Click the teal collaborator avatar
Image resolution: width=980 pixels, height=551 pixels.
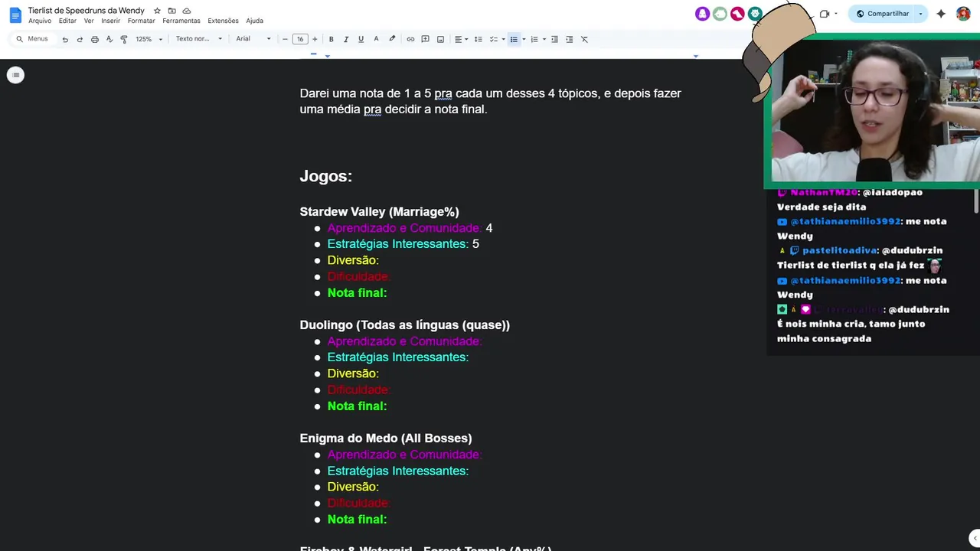click(x=755, y=14)
